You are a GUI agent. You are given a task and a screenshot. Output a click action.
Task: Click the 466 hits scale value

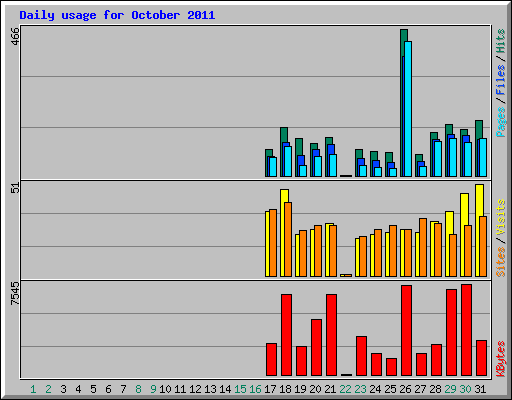15,36
